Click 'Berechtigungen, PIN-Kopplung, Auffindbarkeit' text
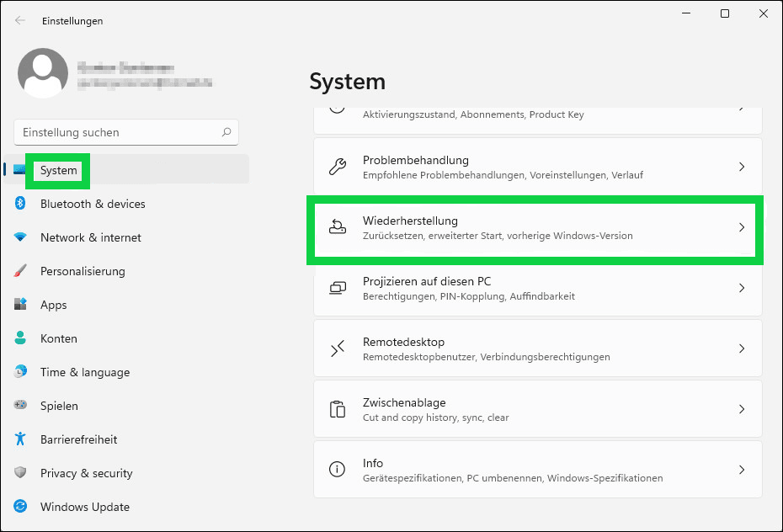Image resolution: width=783 pixels, height=532 pixels. click(468, 296)
